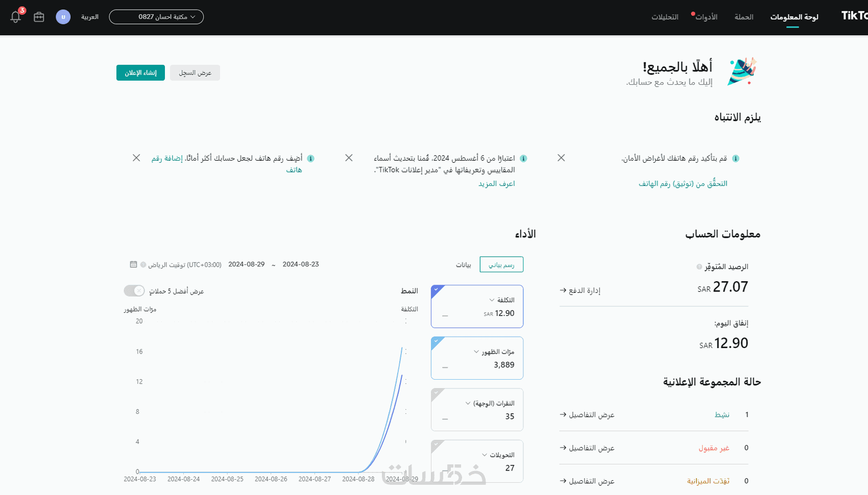Expand the التحويلات metric dropdown

[485, 455]
